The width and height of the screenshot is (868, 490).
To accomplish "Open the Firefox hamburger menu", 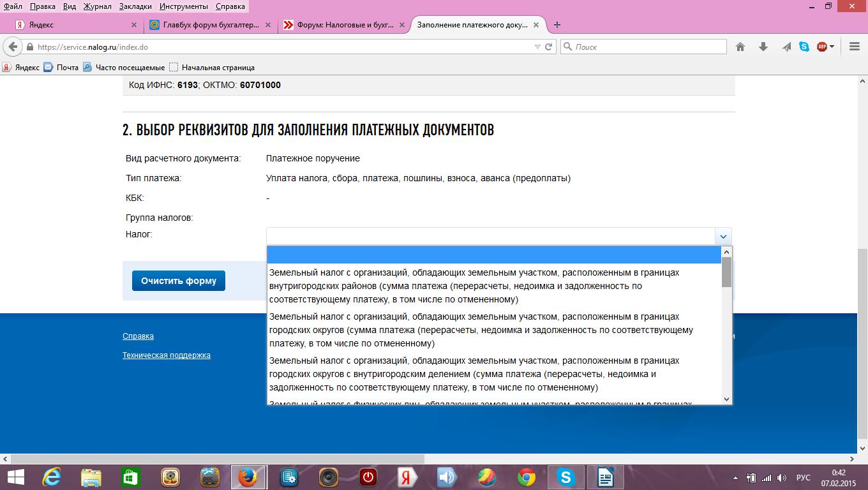I will click(x=855, y=47).
